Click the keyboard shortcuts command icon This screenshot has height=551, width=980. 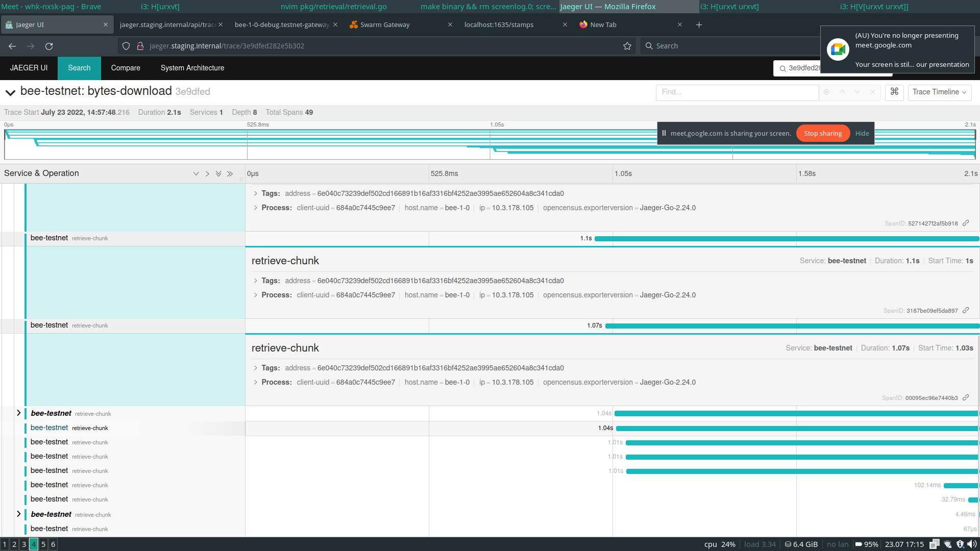click(894, 92)
